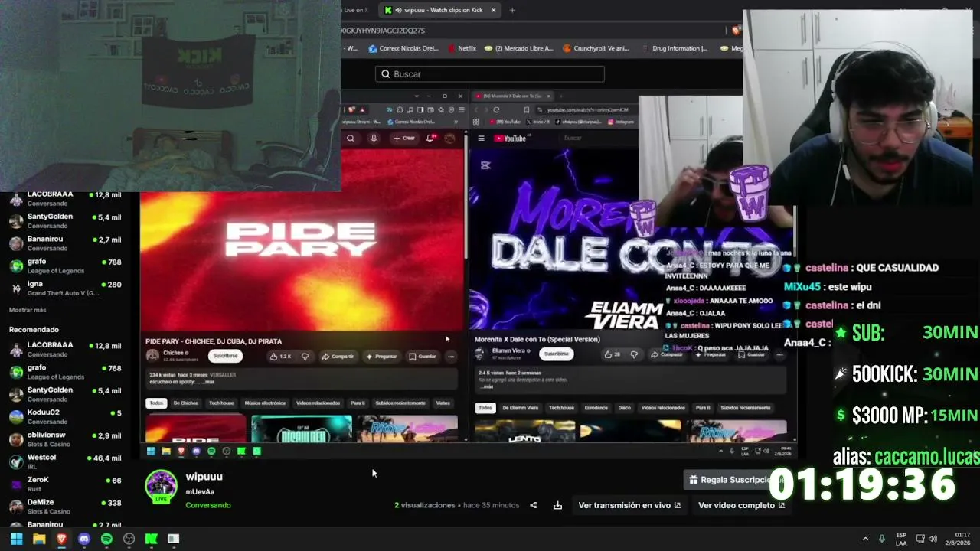
Task: Close the wipuuu Kick browser tab
Action: coord(493,10)
